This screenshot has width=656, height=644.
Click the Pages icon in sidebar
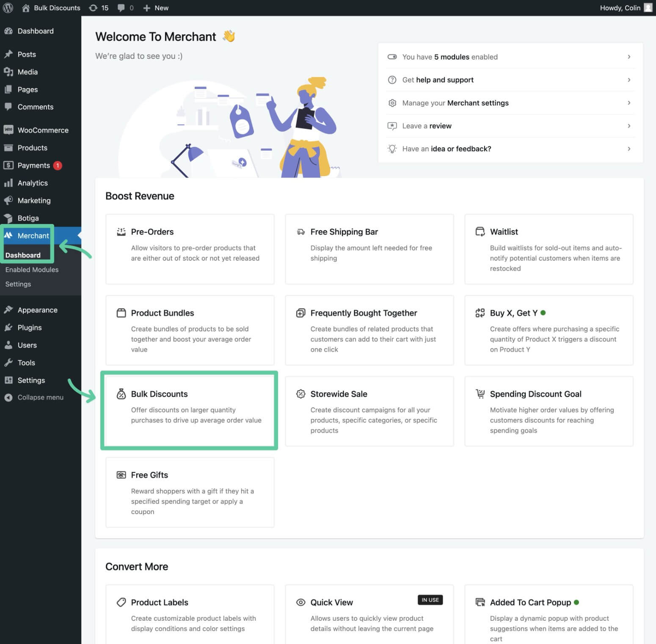[8, 89]
